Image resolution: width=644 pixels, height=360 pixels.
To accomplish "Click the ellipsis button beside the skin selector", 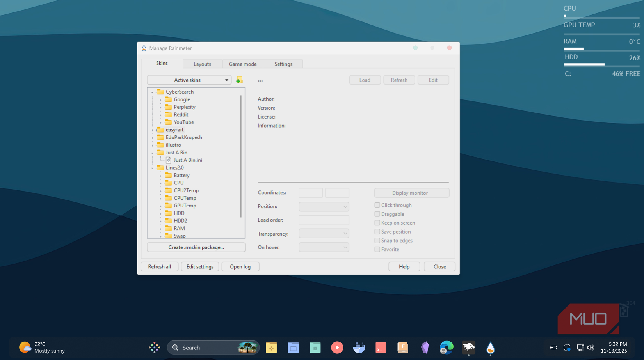I will 260,80.
